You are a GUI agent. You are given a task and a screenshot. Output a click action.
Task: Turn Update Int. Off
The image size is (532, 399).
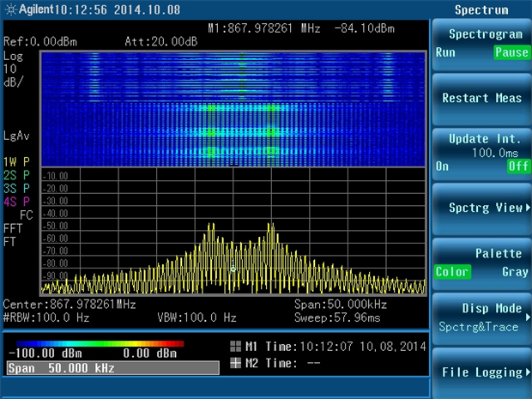[x=518, y=166]
